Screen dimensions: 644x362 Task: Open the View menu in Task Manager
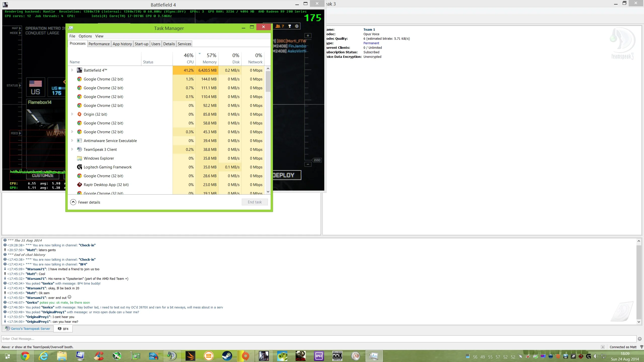pos(99,36)
